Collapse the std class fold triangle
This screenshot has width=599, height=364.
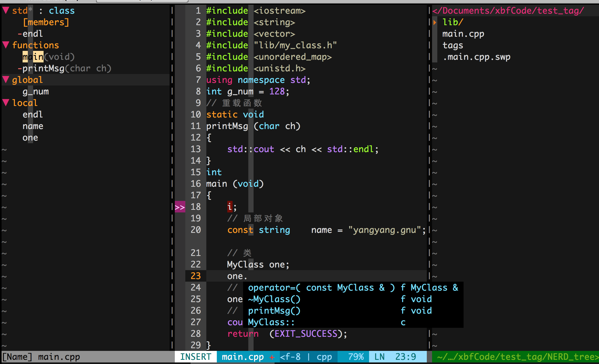click(6, 10)
